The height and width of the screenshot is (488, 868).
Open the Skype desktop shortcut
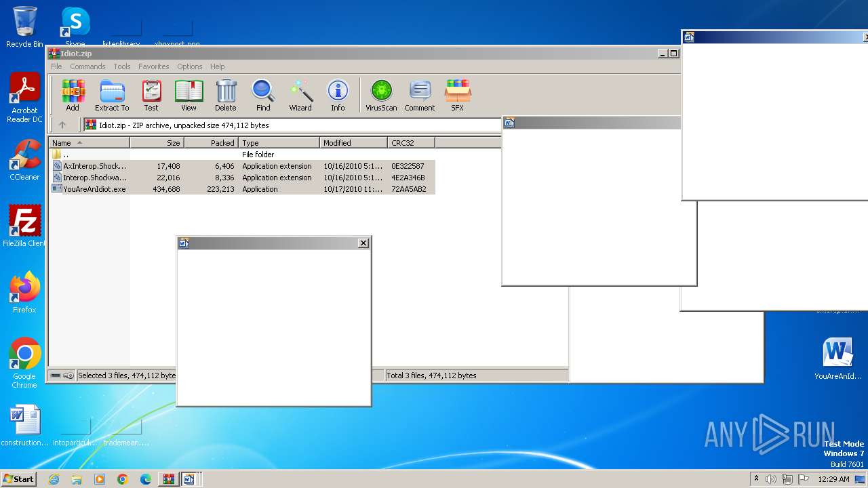tap(75, 27)
